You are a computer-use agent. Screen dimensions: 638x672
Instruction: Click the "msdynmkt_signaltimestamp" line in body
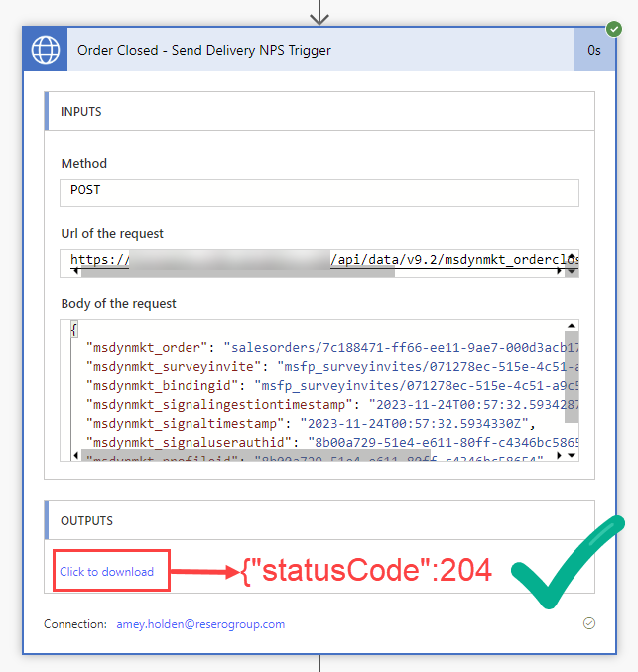311,424
